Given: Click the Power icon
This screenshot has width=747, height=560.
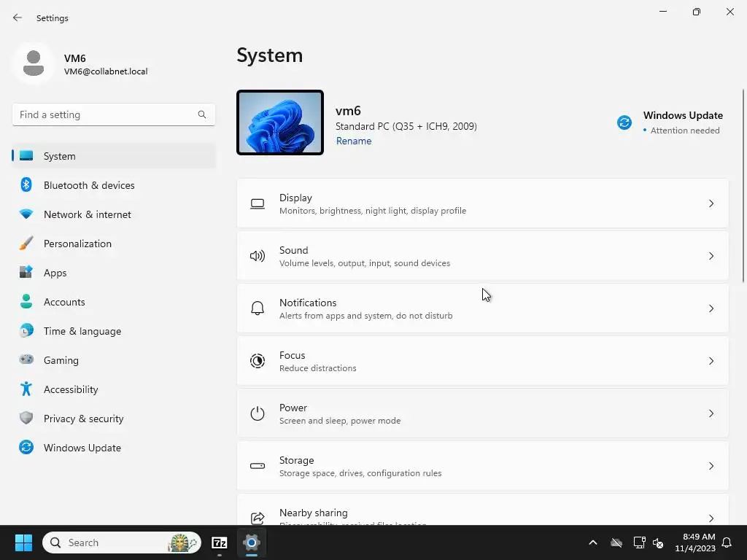Looking at the screenshot, I should click(x=258, y=413).
